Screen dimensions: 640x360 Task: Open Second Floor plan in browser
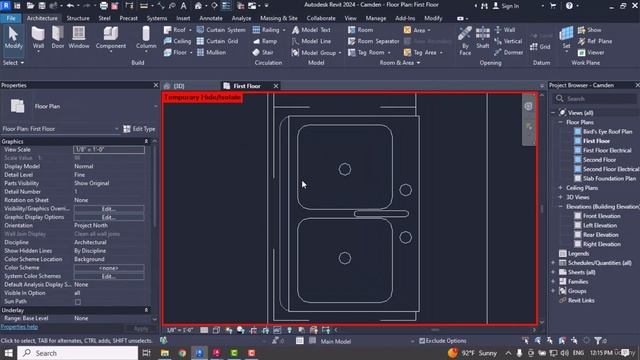click(599, 160)
